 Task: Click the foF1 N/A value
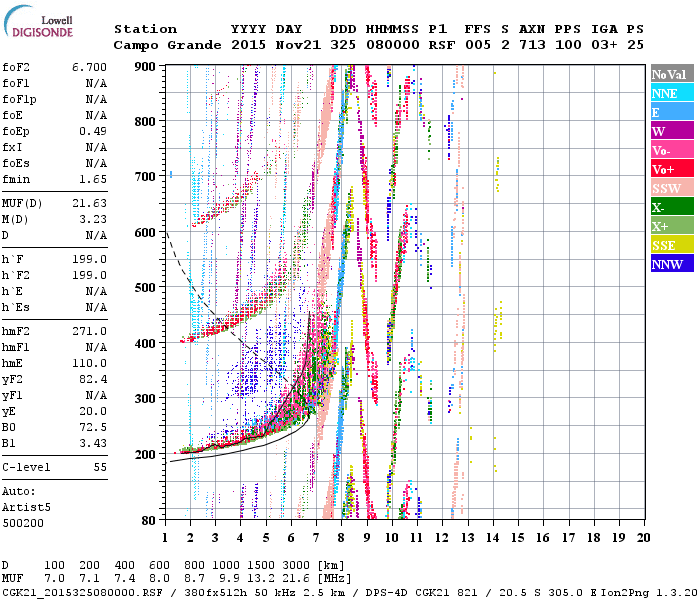(96, 83)
